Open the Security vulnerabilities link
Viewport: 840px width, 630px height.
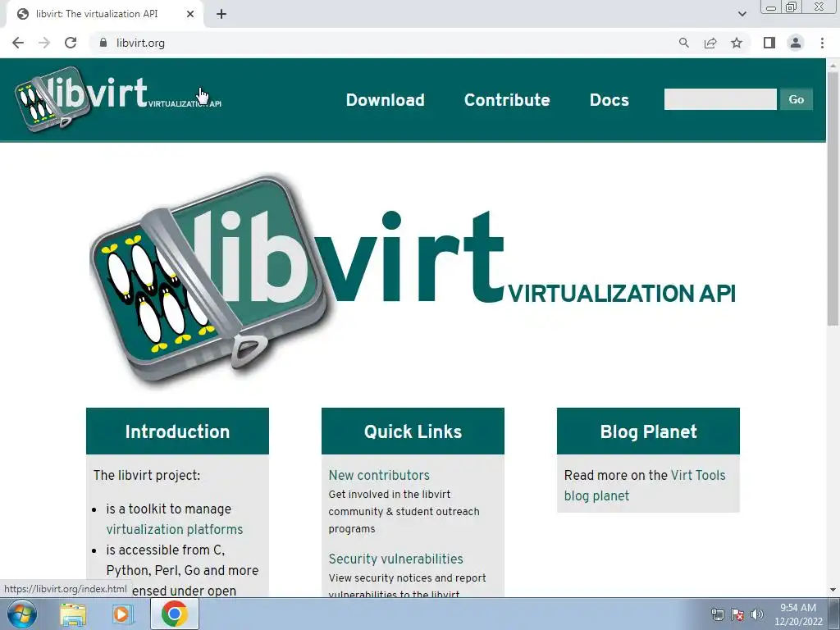tap(395, 559)
